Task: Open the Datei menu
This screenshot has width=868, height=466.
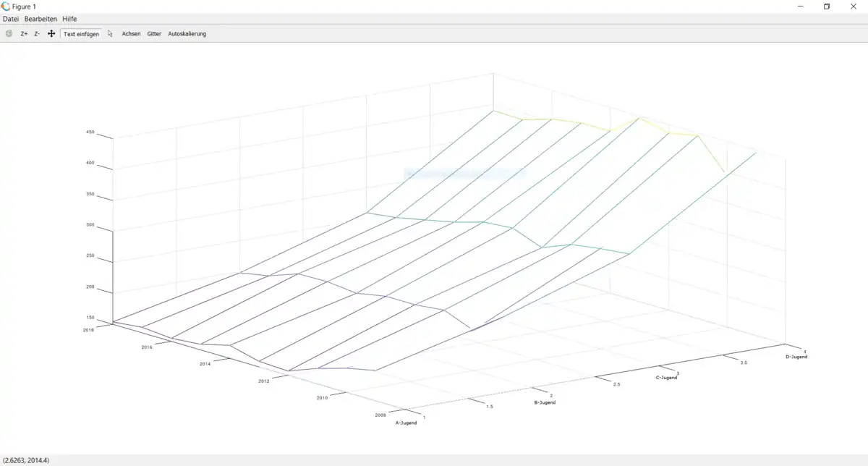Action: pos(11,18)
